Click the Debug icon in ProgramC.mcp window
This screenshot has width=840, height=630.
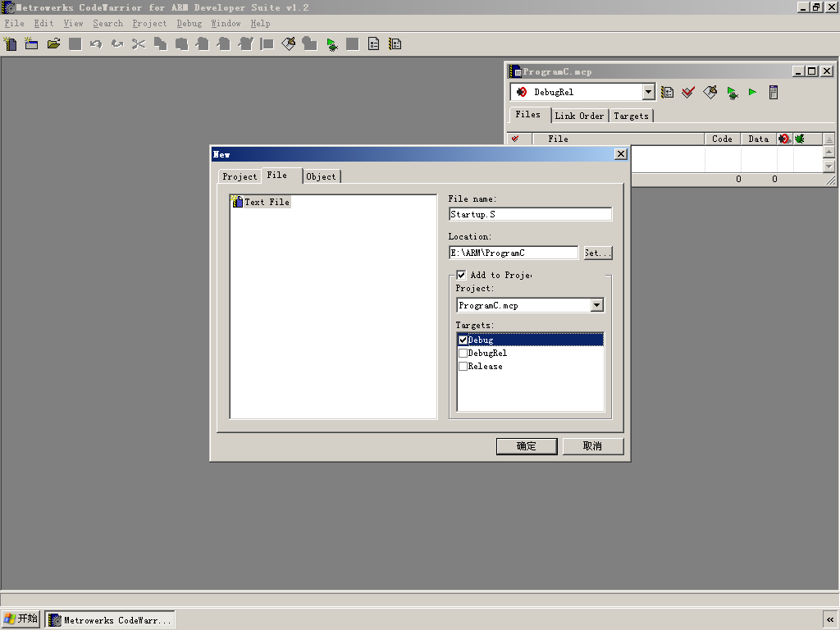click(732, 92)
